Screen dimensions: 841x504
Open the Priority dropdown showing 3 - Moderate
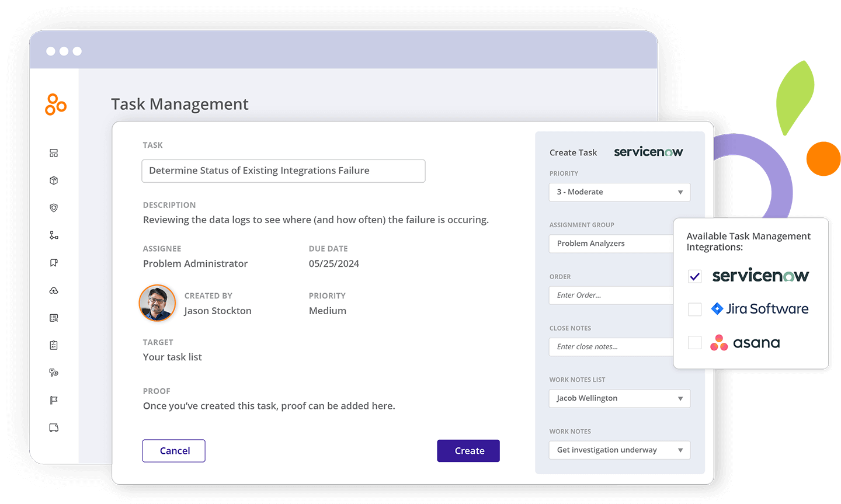point(620,192)
